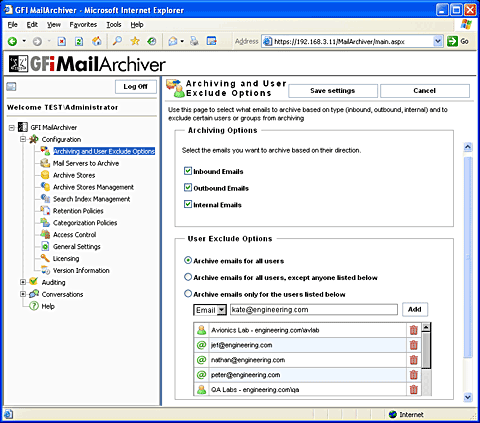The width and height of the screenshot is (480, 423).
Task: Click the Cancel button
Action: (425, 91)
